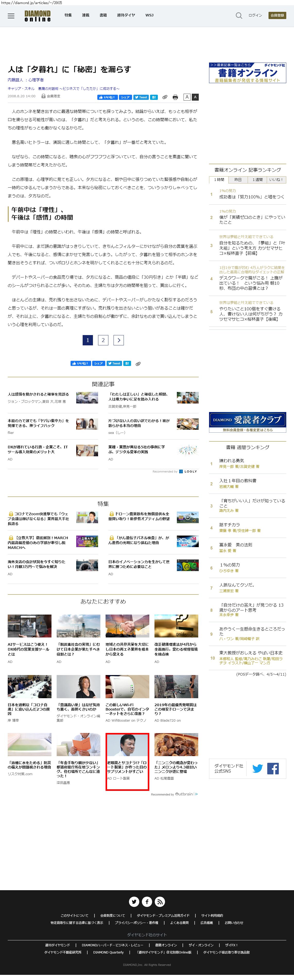Click the Twitter icon in the footer
This screenshot has width=294, height=980.
(134, 901)
